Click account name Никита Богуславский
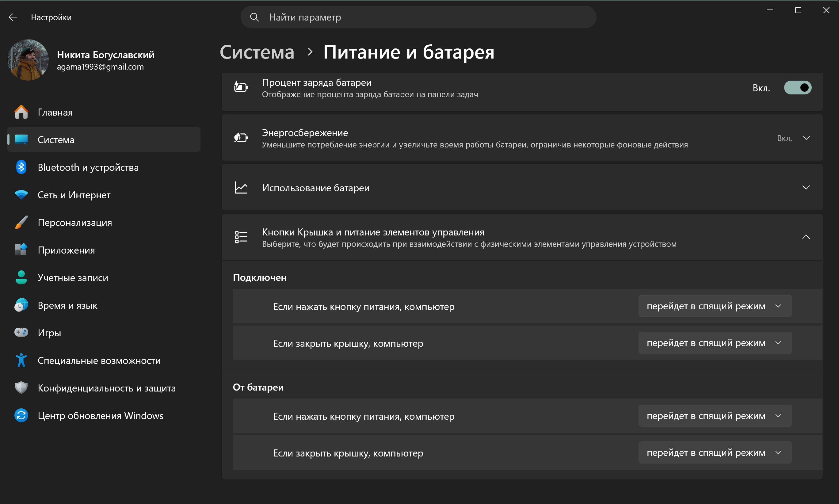Screen dimensions: 839x504 [x=105, y=54]
